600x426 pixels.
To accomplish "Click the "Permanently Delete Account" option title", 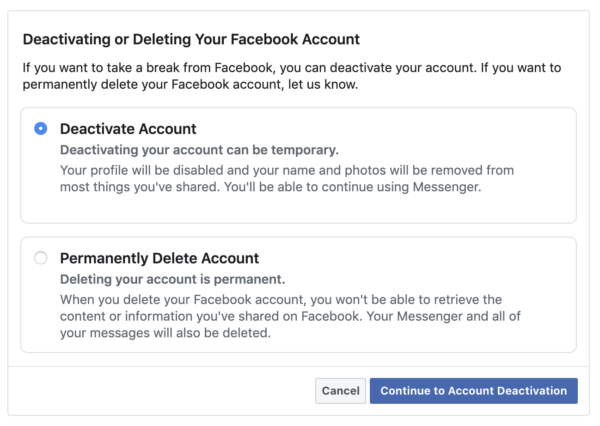I will coord(159,258).
